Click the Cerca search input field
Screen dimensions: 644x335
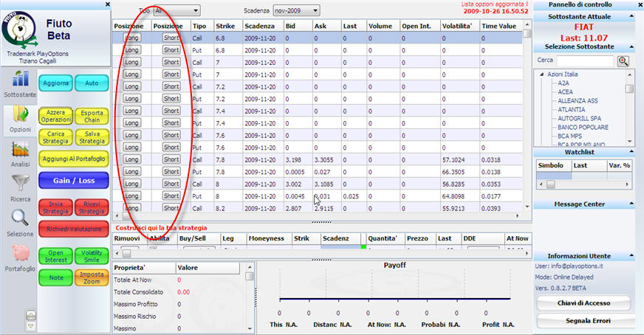(x=585, y=61)
